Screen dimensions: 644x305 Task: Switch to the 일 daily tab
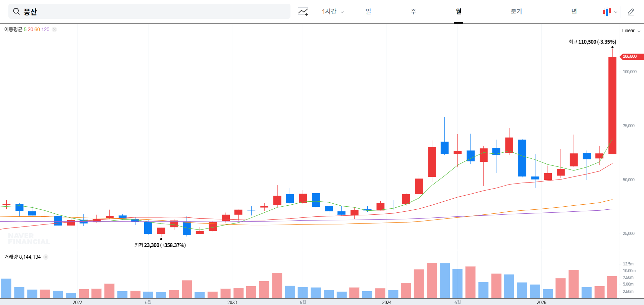(x=368, y=11)
